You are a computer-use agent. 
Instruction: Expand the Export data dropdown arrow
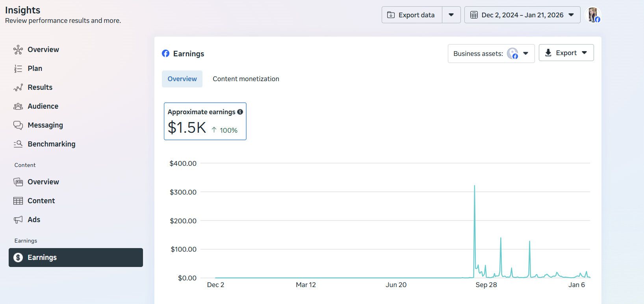[x=451, y=15]
